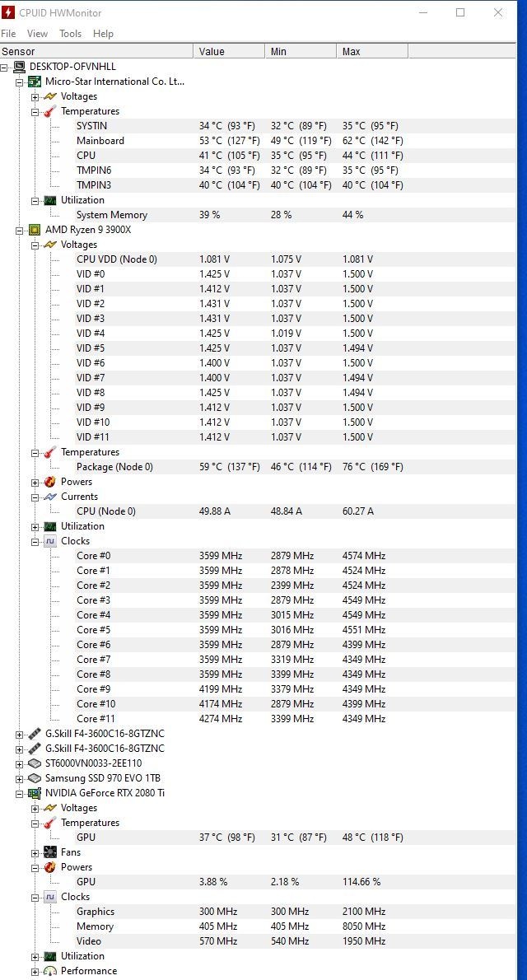Select the Package (Node 0) temperature row
The image size is (527, 980).
point(295,467)
